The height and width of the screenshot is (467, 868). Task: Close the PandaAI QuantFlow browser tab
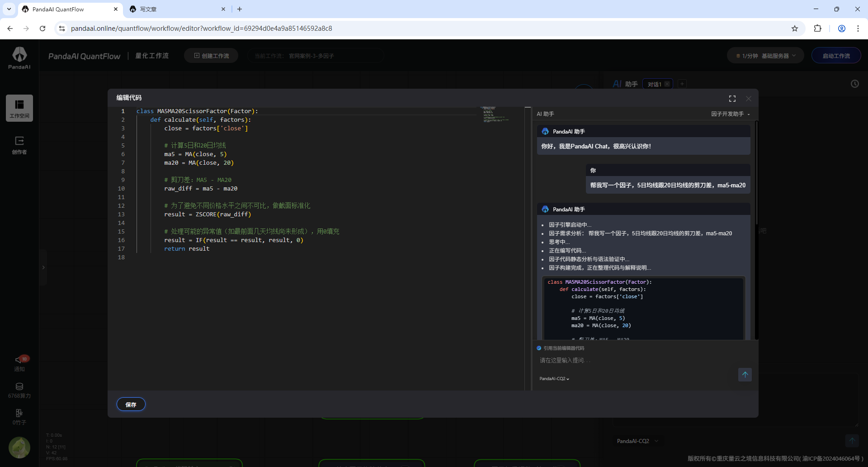click(x=116, y=9)
